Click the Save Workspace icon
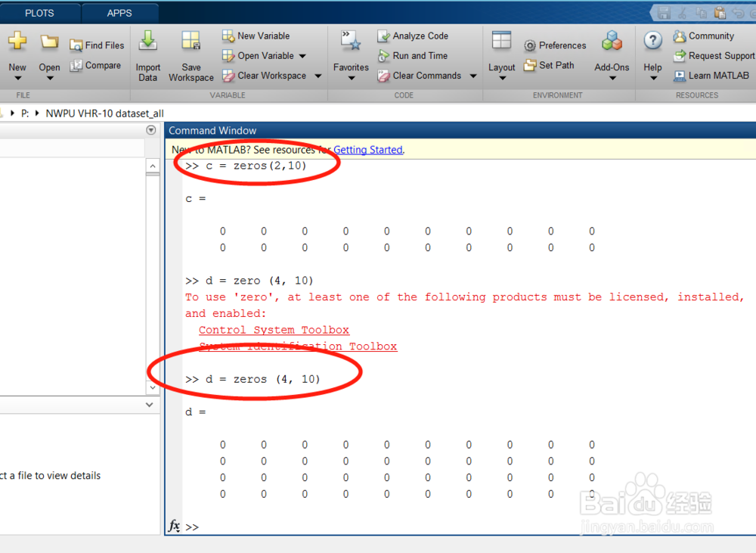This screenshot has height=553, width=756. (191, 41)
